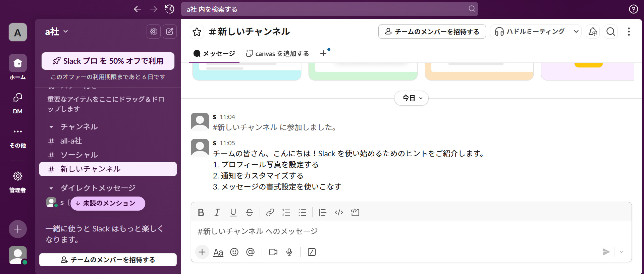The image size is (644, 274).
Task: Click sidebar bottom チームのメンバーを招待する button
Action: click(108, 260)
